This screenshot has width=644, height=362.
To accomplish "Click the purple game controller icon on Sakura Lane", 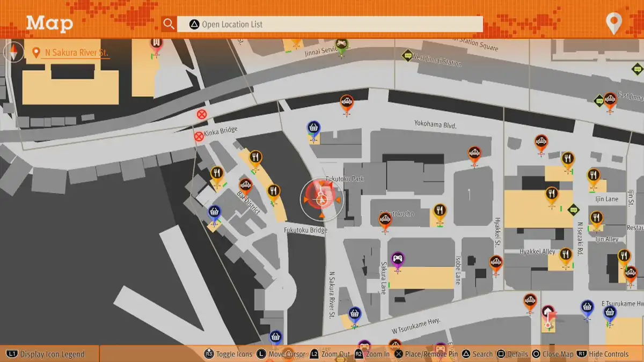I will (397, 260).
